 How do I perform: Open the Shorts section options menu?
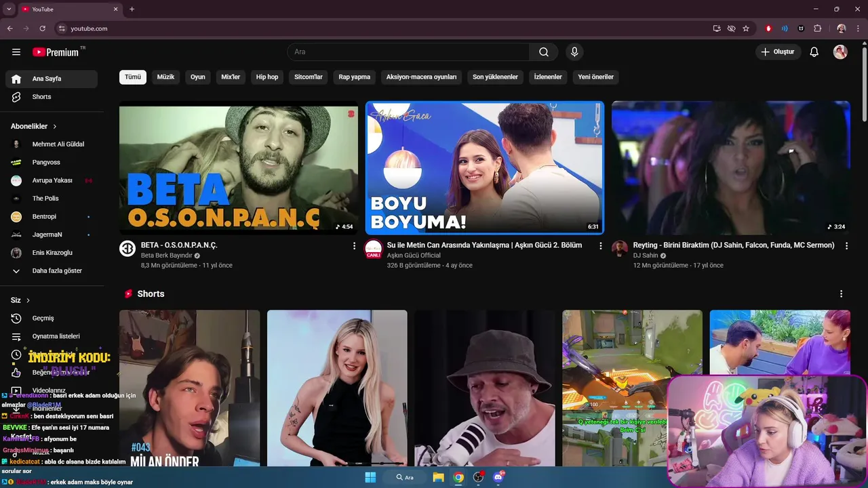(x=842, y=294)
